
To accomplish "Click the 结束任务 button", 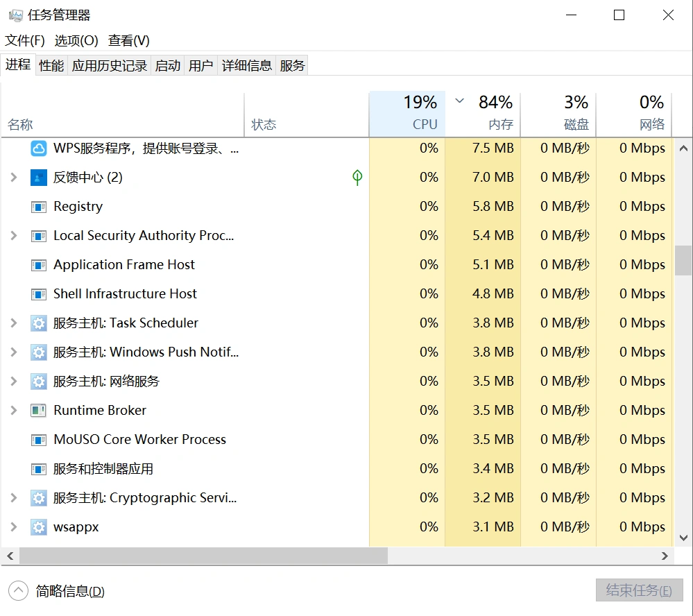I will pos(639,590).
